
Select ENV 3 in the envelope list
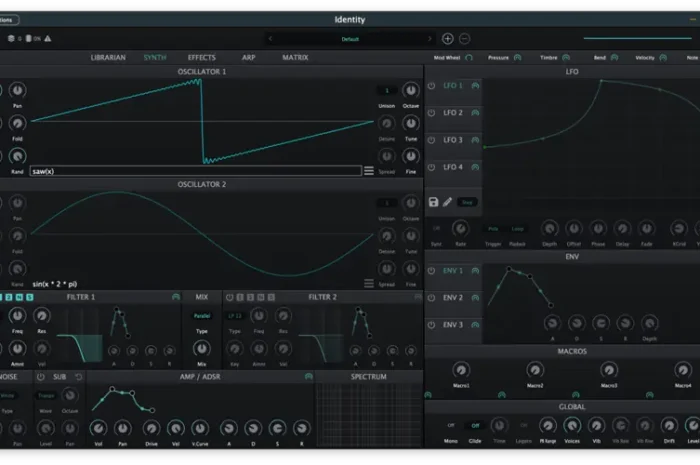coord(453,325)
